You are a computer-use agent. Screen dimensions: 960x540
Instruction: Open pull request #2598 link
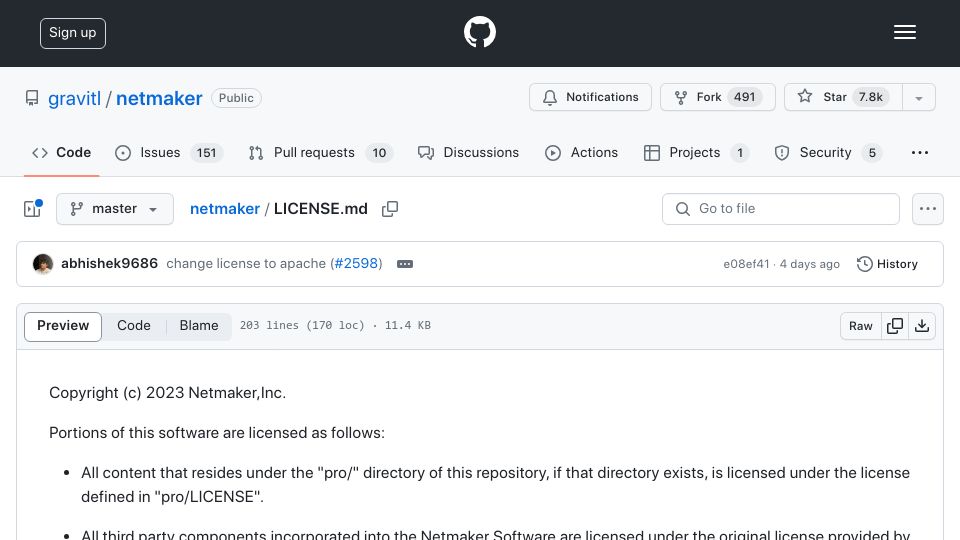coord(356,263)
